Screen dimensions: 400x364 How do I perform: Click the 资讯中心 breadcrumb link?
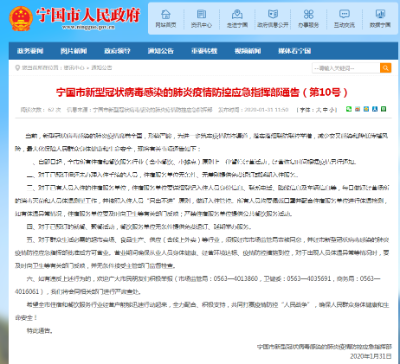point(74,68)
